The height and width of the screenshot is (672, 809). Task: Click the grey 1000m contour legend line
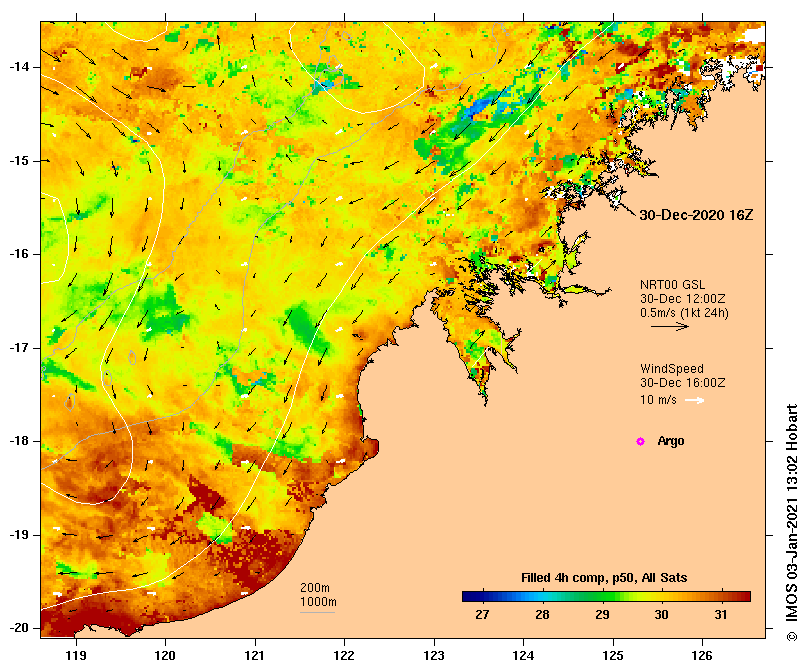(318, 613)
